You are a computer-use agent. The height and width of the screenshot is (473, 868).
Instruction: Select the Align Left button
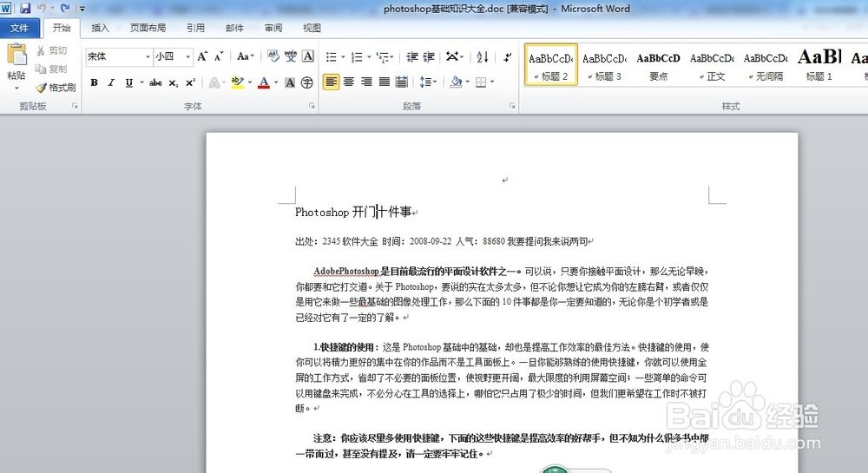coord(331,82)
